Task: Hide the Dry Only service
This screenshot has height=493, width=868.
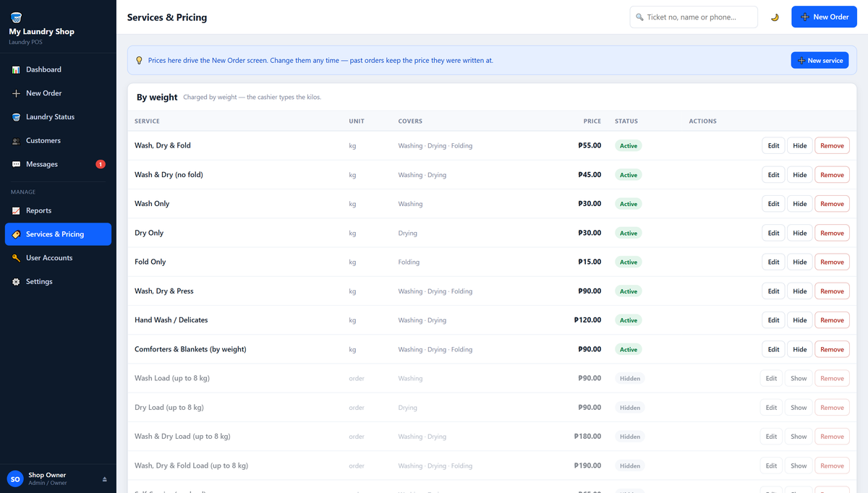Action: pyautogui.click(x=799, y=233)
